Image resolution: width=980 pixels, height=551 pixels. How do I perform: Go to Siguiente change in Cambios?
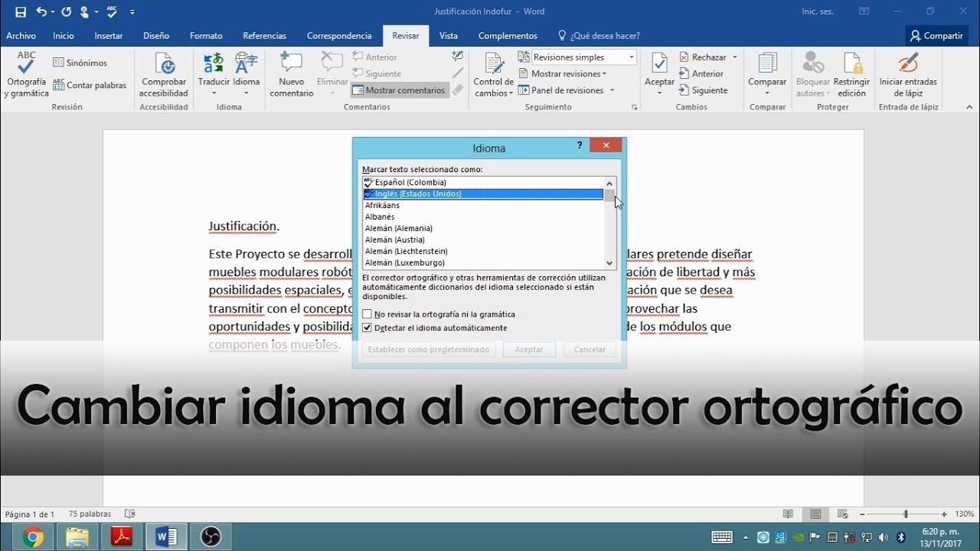click(x=703, y=90)
